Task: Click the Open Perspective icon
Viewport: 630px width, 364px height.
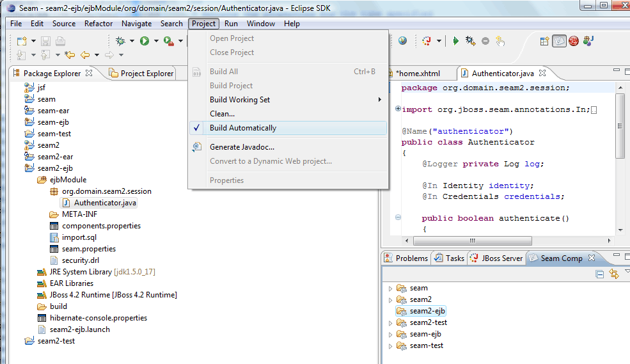Action: tap(545, 41)
